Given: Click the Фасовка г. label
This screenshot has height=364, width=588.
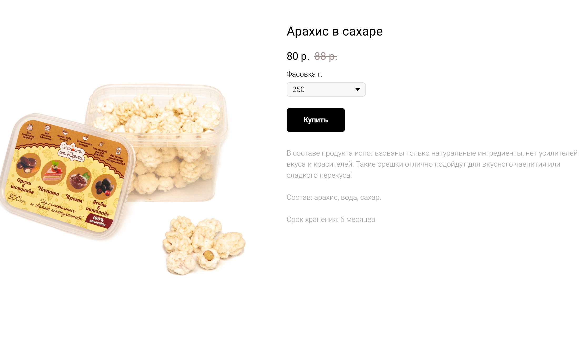Looking at the screenshot, I should click(x=304, y=74).
